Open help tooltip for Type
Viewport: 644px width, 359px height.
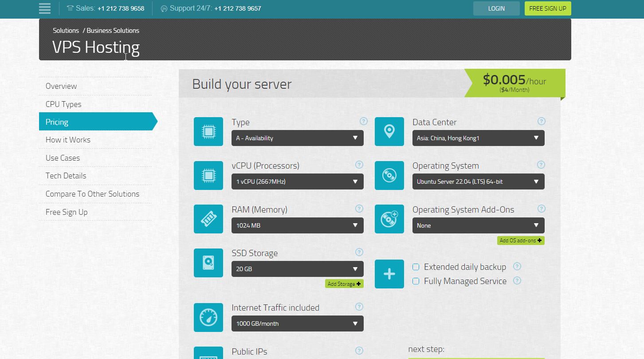pyautogui.click(x=364, y=121)
